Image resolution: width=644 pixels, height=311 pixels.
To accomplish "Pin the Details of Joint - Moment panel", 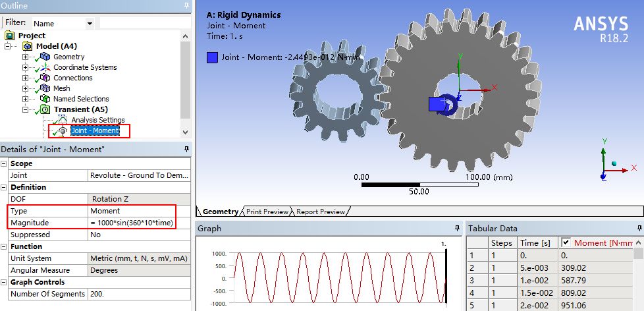I will point(186,149).
